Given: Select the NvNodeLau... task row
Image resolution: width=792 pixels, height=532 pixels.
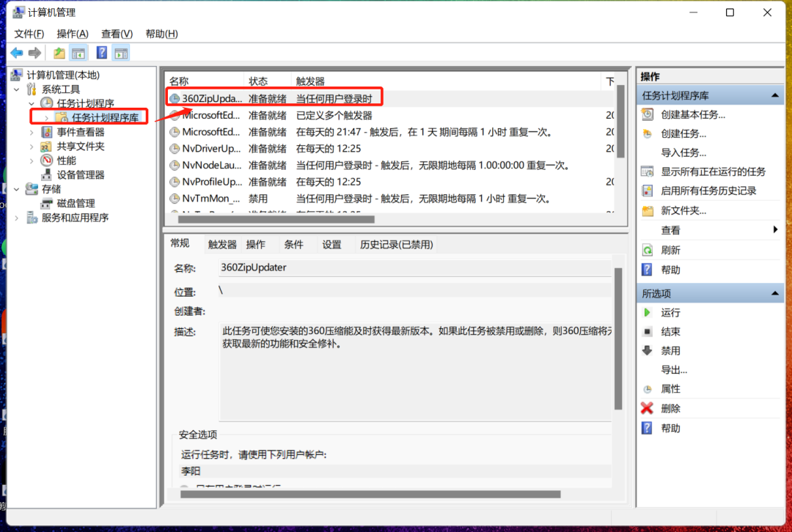Looking at the screenshot, I should pos(390,165).
